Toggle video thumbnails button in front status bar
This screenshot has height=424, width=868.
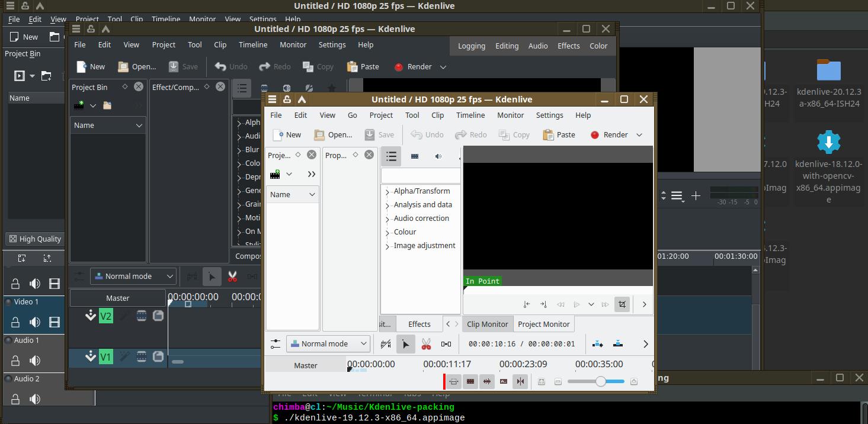pyautogui.click(x=470, y=382)
